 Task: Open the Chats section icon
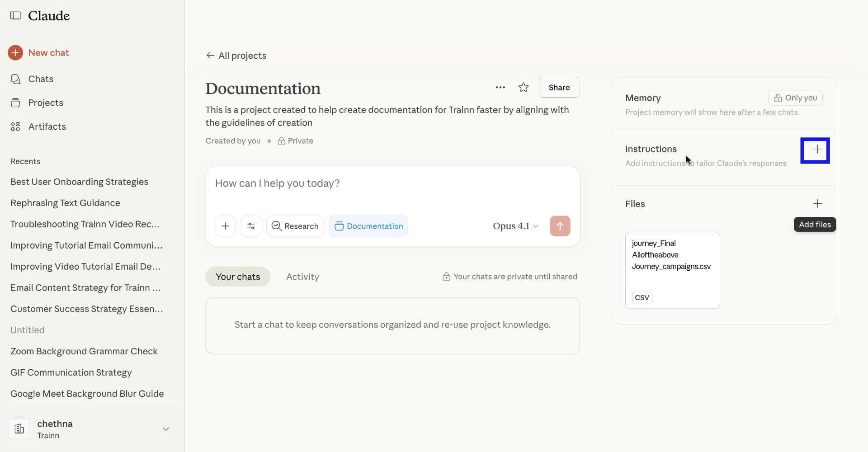[15, 79]
